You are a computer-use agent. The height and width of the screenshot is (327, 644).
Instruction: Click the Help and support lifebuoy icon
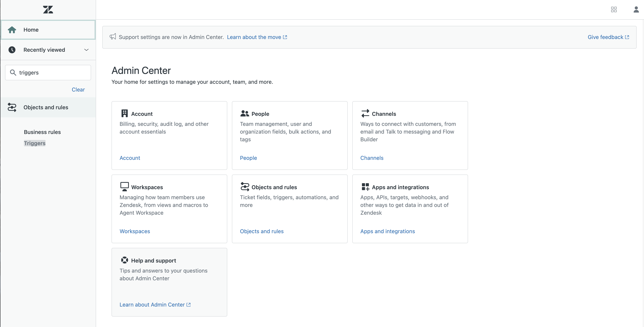click(124, 260)
